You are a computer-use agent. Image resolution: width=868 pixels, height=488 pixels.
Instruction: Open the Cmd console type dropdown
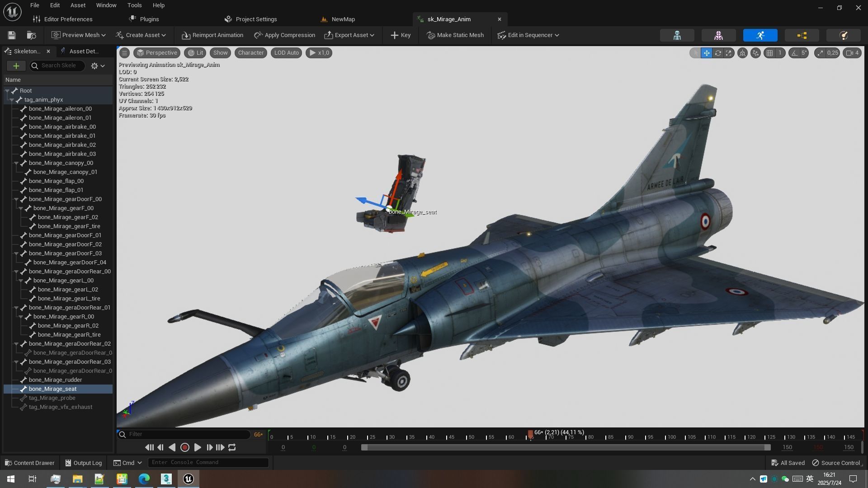coord(128,463)
